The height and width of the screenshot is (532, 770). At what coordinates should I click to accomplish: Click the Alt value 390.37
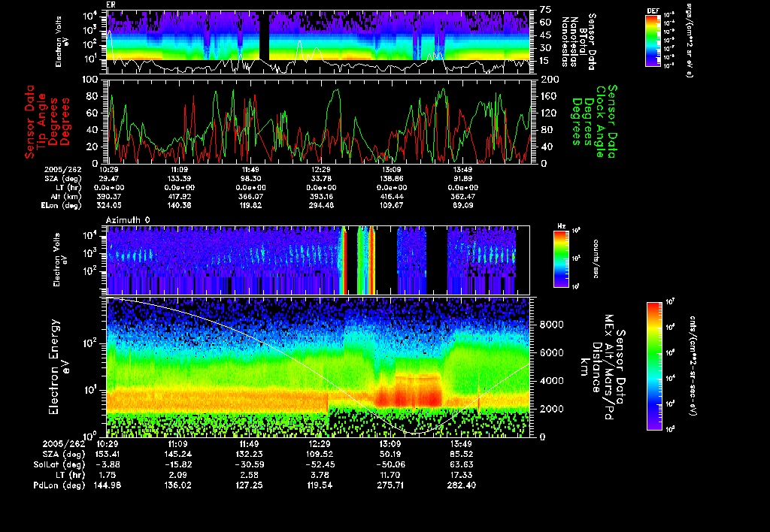click(110, 196)
